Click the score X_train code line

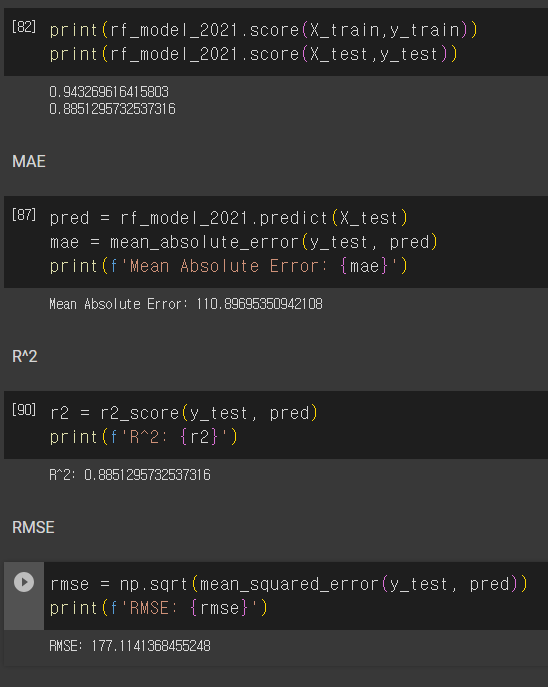(x=264, y=30)
